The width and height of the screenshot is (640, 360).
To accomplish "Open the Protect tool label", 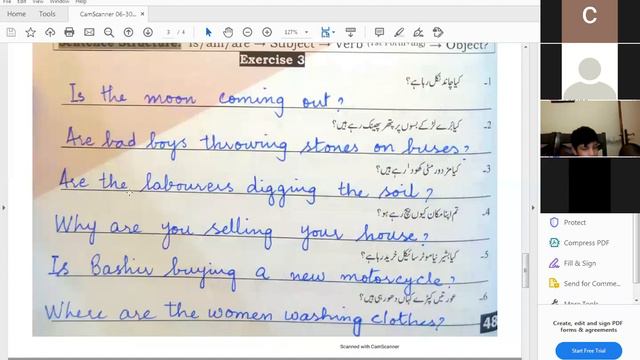I will [x=575, y=222].
